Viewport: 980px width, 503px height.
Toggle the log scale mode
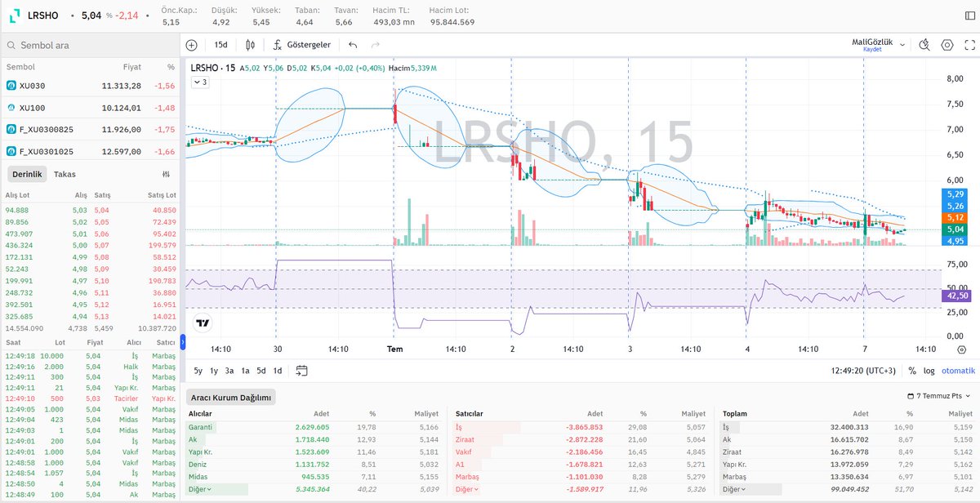929,371
